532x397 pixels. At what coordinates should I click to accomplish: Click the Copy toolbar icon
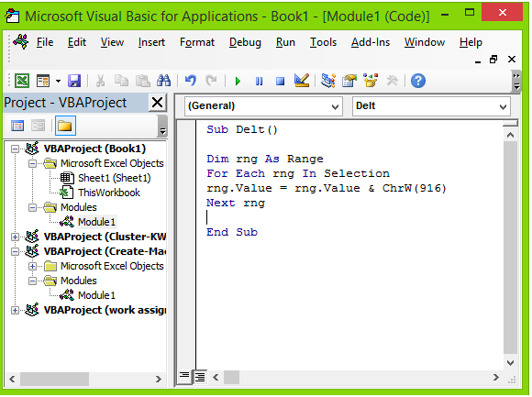(x=121, y=81)
